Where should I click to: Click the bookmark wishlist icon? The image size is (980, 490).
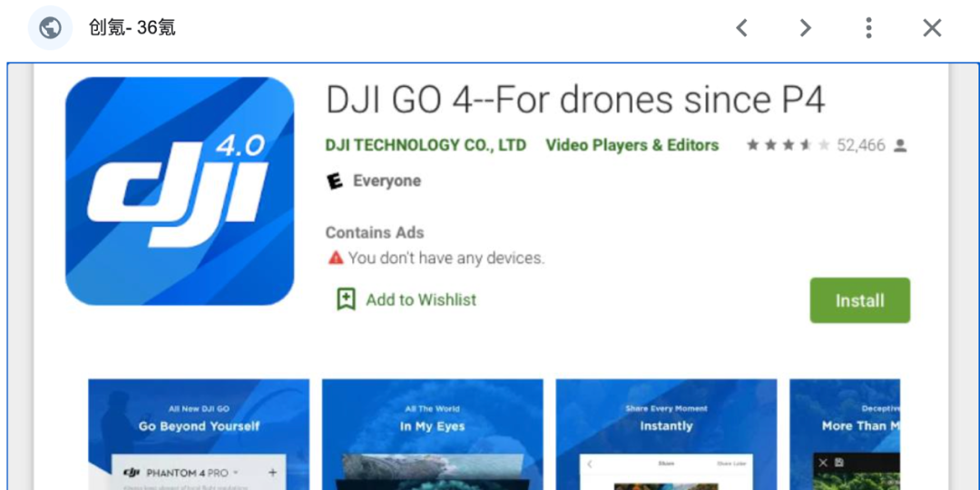[x=346, y=299]
